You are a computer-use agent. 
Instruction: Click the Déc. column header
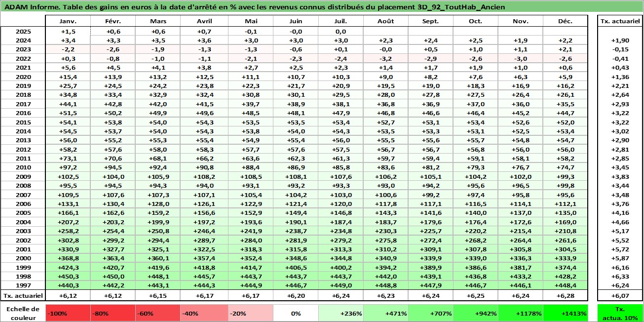(x=565, y=21)
